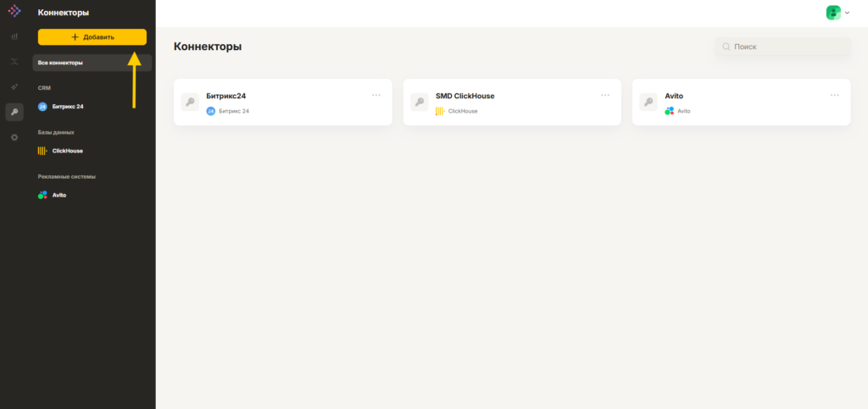Click the Поиск search field

pos(782,47)
